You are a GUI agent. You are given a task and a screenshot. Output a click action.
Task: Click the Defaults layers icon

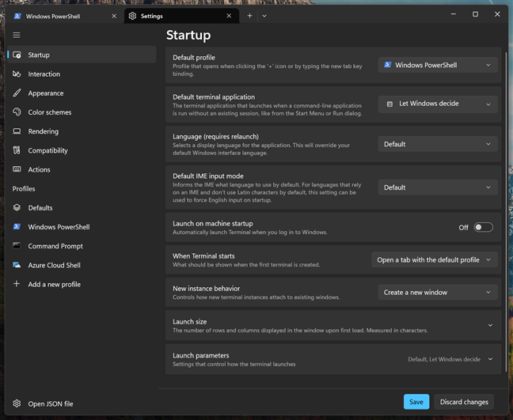pos(17,207)
